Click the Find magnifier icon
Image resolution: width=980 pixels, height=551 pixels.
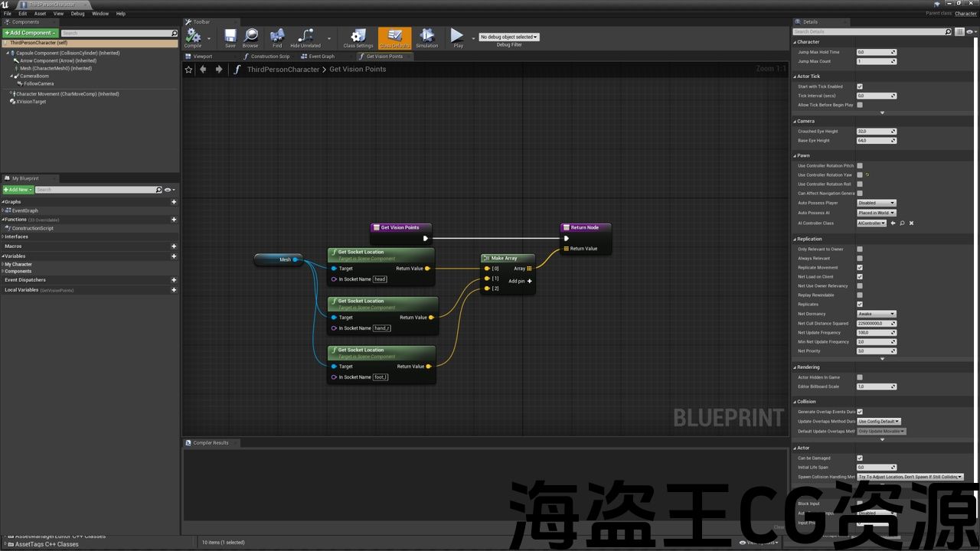coord(277,37)
